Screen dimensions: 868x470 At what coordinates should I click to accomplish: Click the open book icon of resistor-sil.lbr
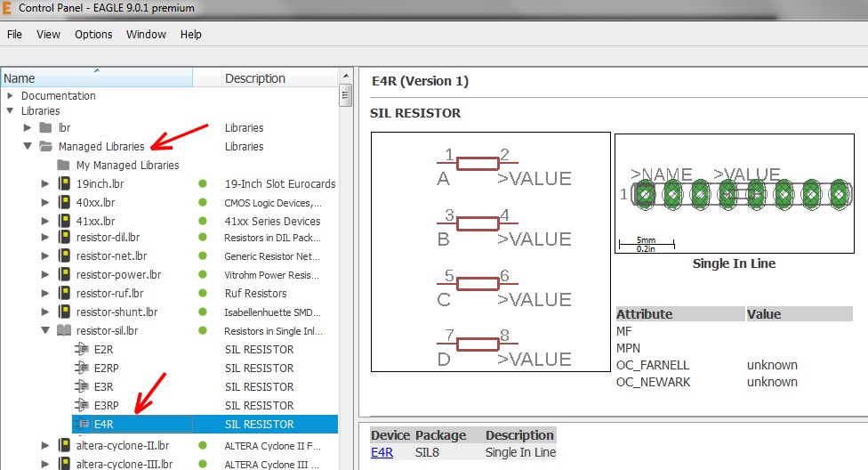click(64, 330)
